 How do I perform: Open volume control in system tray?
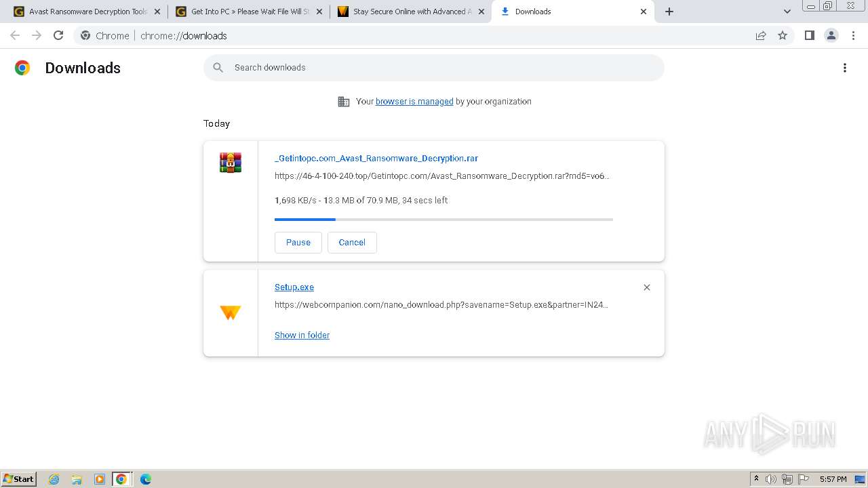click(771, 479)
